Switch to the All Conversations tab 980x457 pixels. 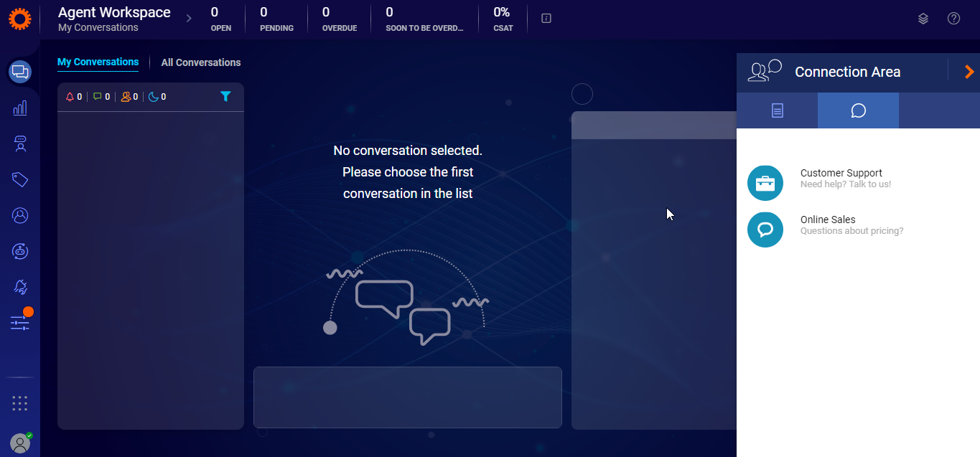click(201, 62)
